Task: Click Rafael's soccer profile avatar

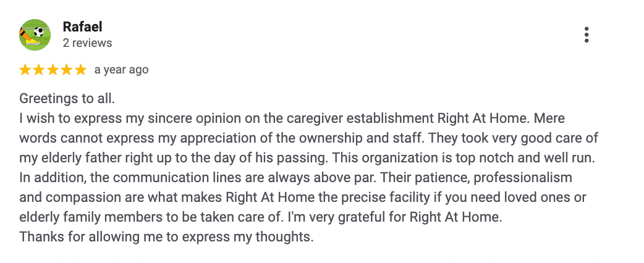Action: pyautogui.click(x=35, y=35)
